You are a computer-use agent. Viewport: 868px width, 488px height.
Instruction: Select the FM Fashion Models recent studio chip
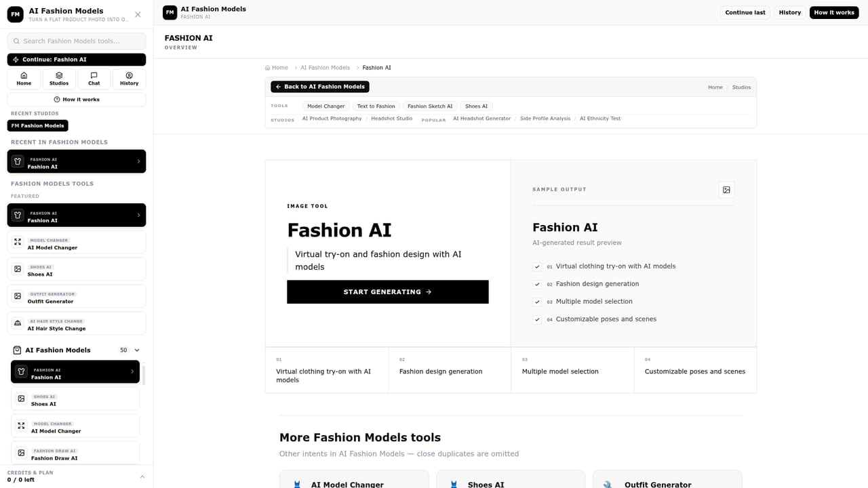click(x=38, y=125)
